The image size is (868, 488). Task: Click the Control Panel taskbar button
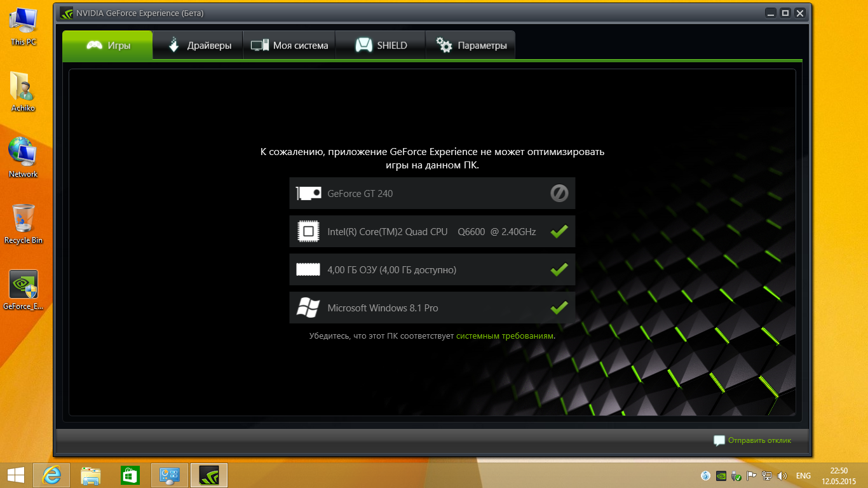[x=170, y=475]
